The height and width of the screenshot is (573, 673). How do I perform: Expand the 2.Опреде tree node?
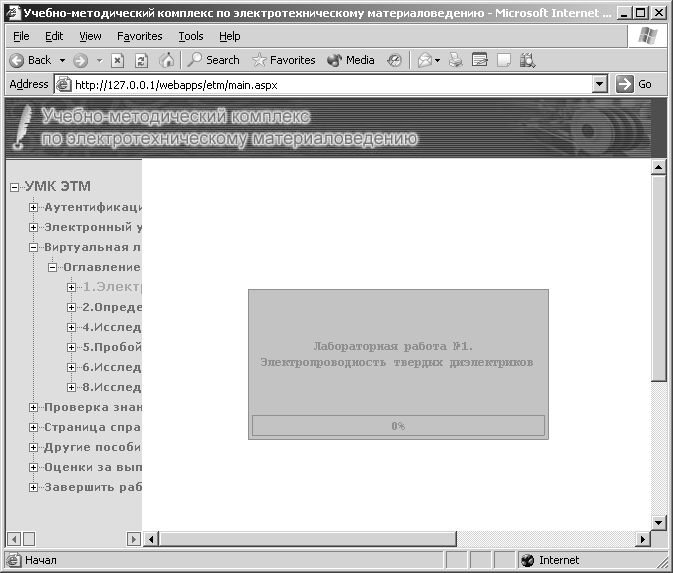click(72, 307)
